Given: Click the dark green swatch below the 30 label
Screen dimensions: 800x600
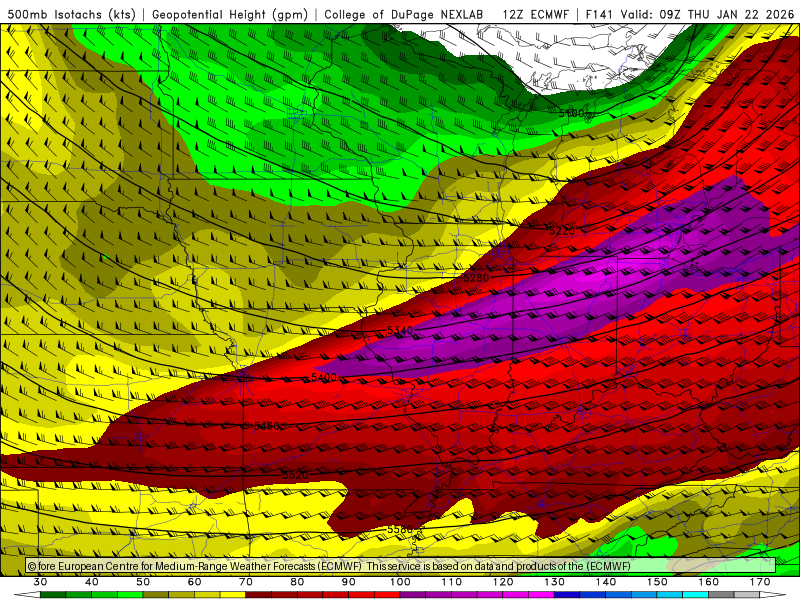Looking at the screenshot, I should 53,595.
